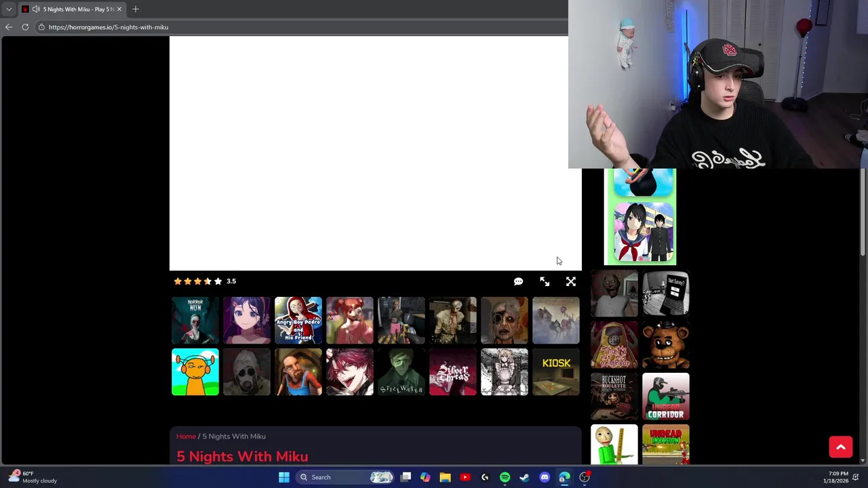Click the 3.5 rating value
Screen dimensions: 868x488
click(x=231, y=281)
